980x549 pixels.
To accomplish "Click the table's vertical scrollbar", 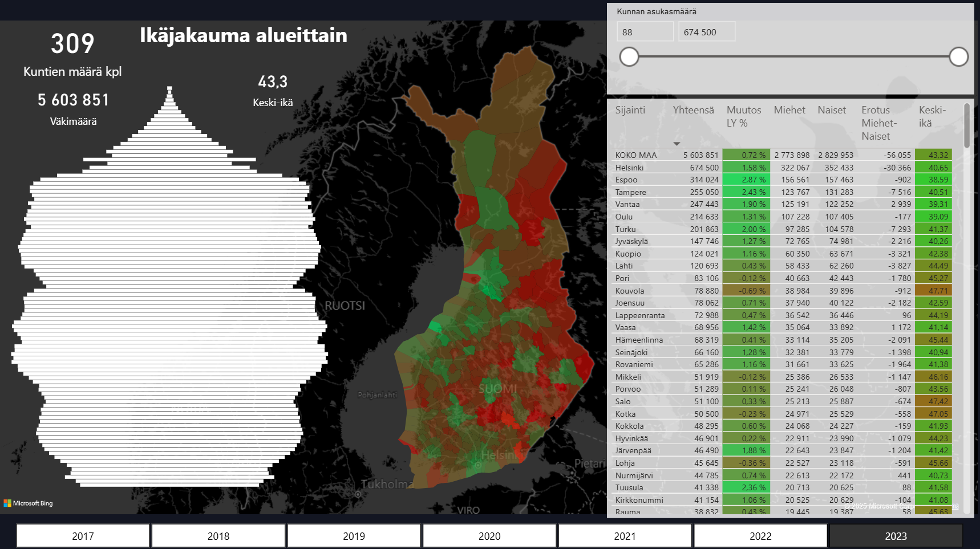I will coord(966,125).
